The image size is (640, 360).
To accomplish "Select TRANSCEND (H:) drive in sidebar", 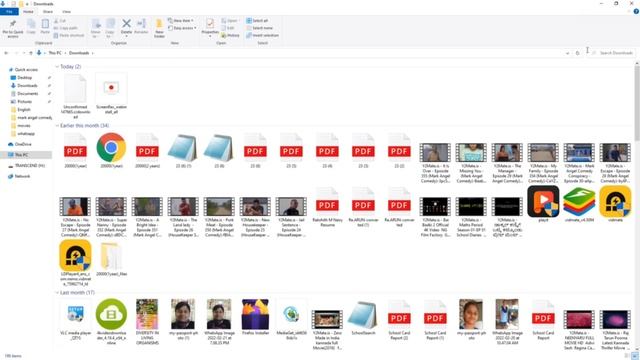I will [x=29, y=166].
